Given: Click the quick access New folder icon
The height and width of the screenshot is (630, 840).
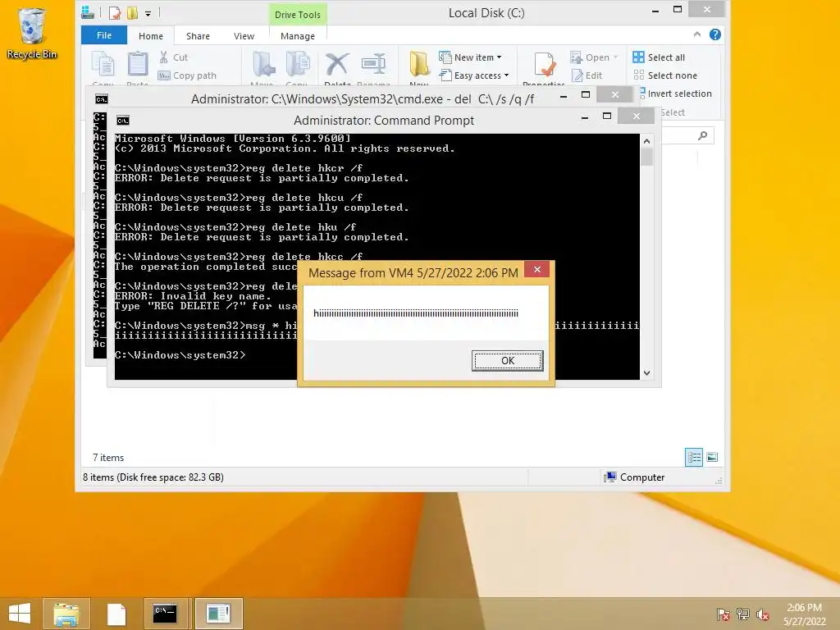Looking at the screenshot, I should (132, 13).
